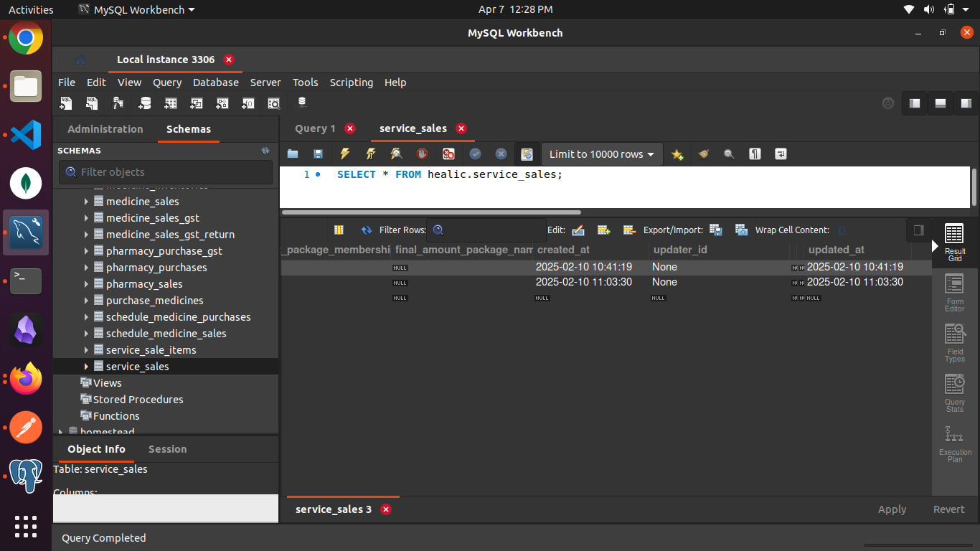Toggle autocommit mode icon

[527, 154]
